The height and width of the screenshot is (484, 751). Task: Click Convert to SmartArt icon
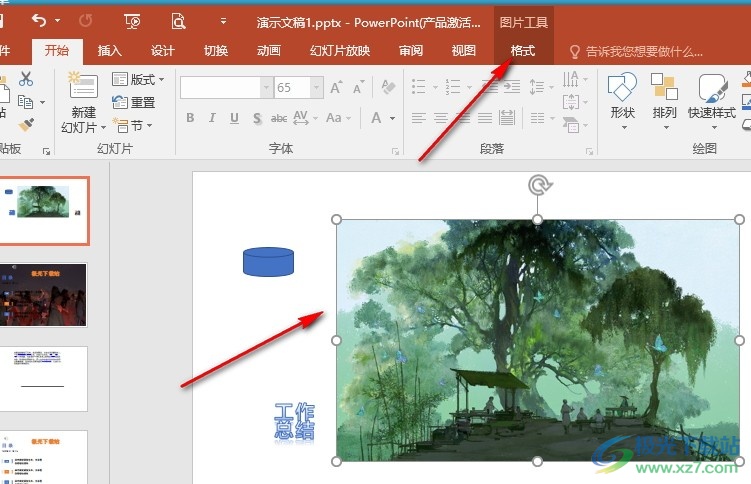pos(571,125)
